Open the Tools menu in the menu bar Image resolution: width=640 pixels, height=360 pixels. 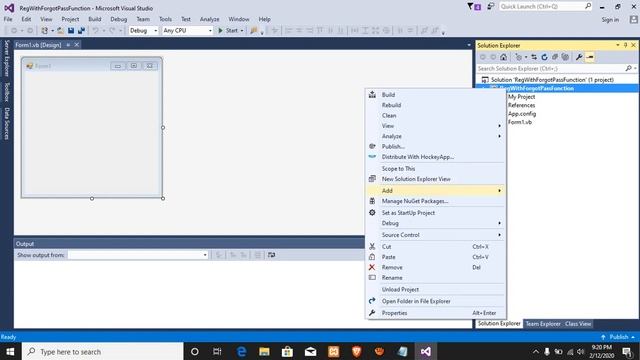[165, 19]
